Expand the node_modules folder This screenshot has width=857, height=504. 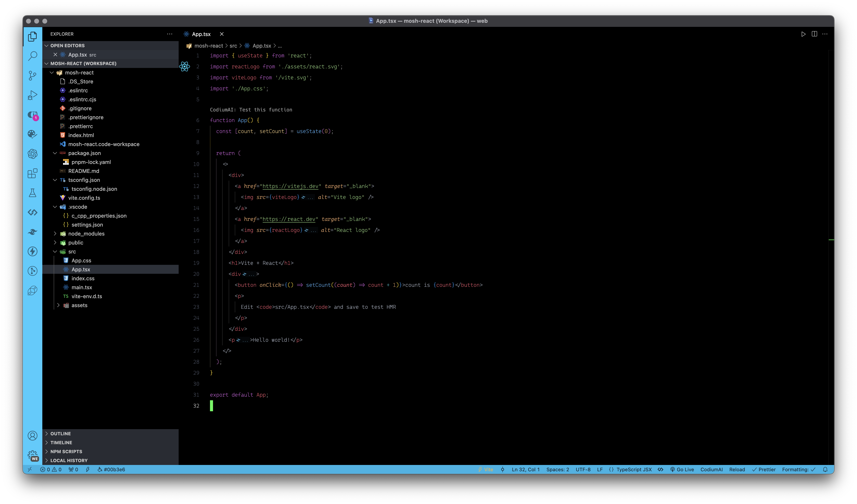pos(86,233)
